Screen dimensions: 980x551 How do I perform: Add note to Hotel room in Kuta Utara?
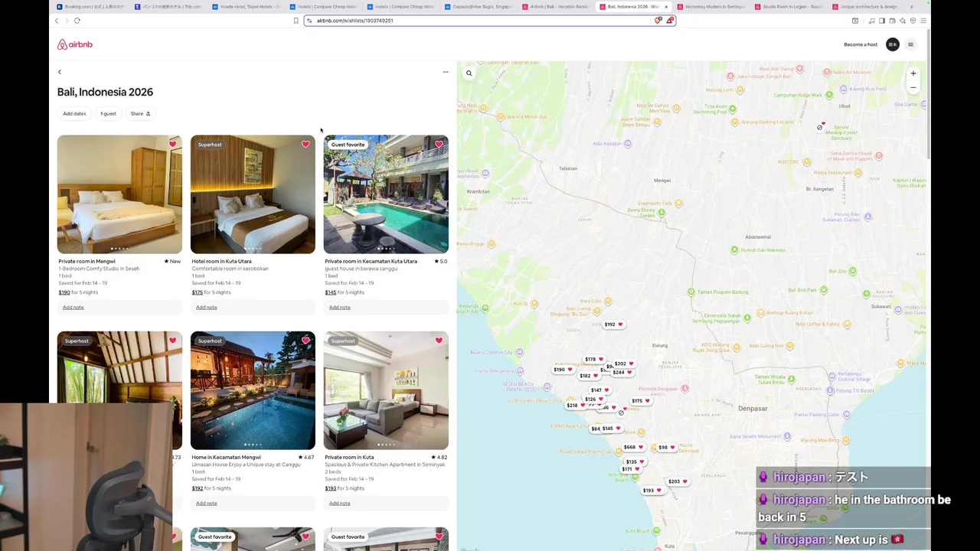point(207,307)
